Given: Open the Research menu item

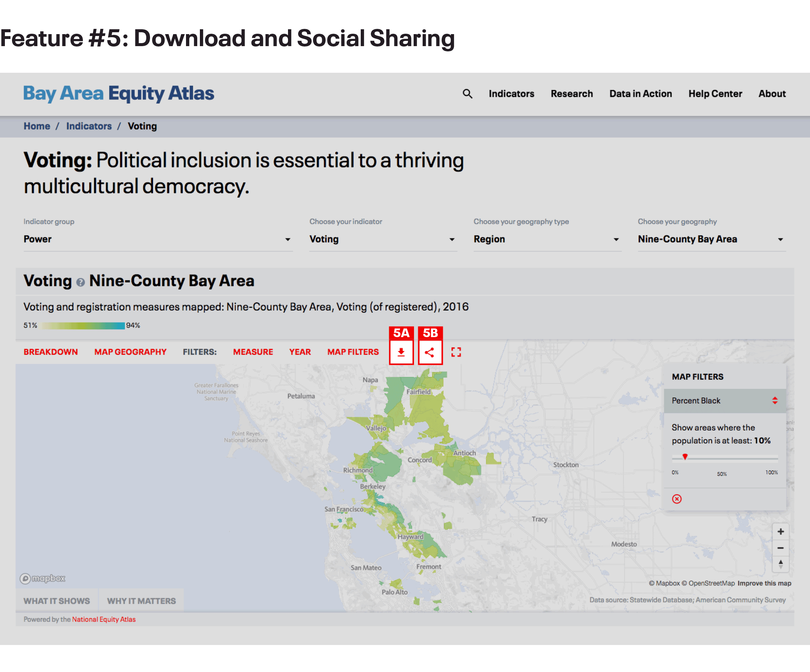Looking at the screenshot, I should tap(571, 94).
